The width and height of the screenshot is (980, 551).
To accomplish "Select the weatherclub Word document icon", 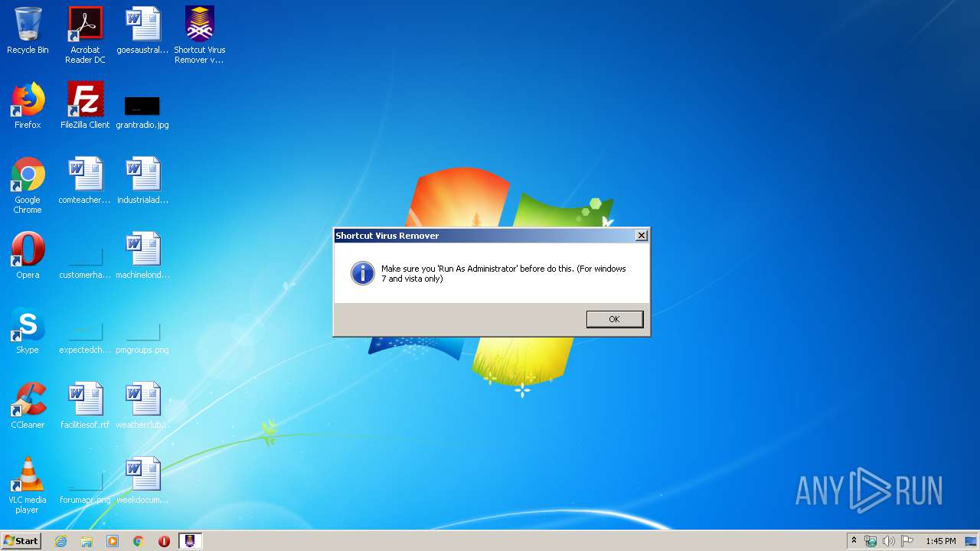I will [142, 406].
